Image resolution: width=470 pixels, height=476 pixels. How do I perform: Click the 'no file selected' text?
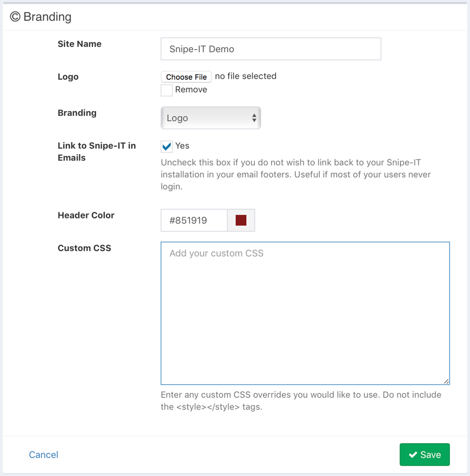(x=245, y=76)
